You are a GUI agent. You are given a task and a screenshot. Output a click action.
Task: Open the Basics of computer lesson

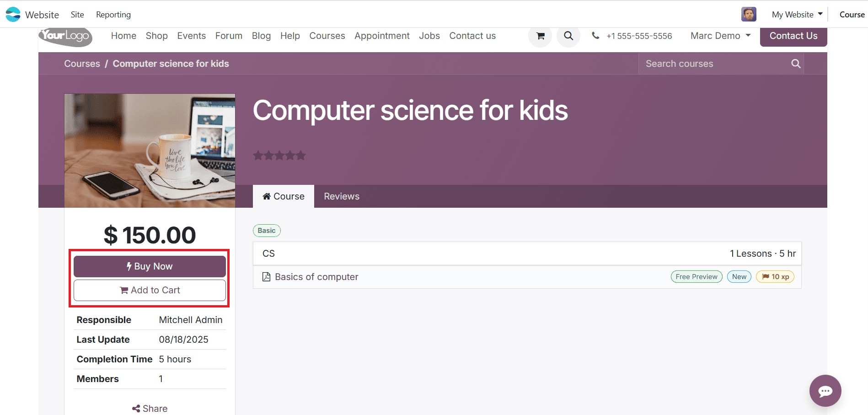click(x=316, y=277)
